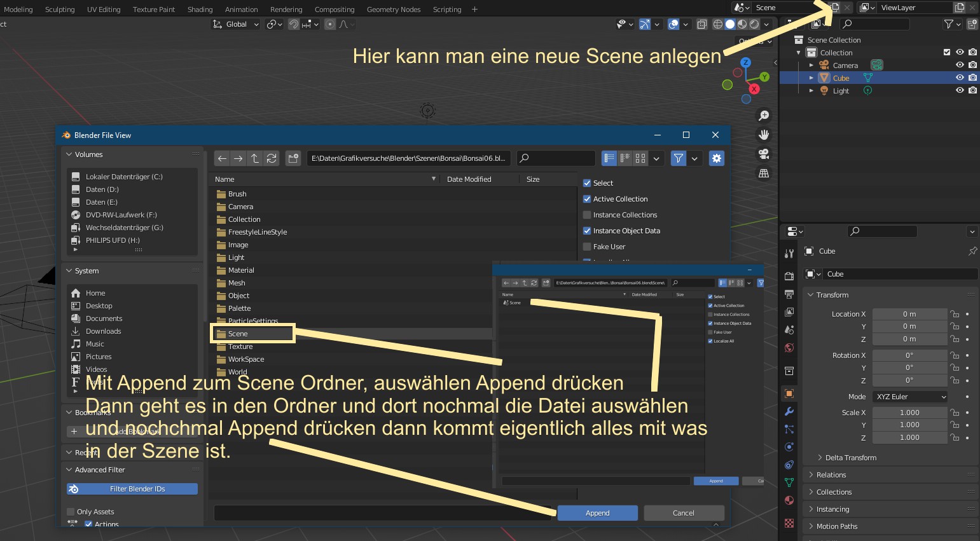Toggle Instance Object Data checkbox
This screenshot has width=980, height=541.
[587, 231]
